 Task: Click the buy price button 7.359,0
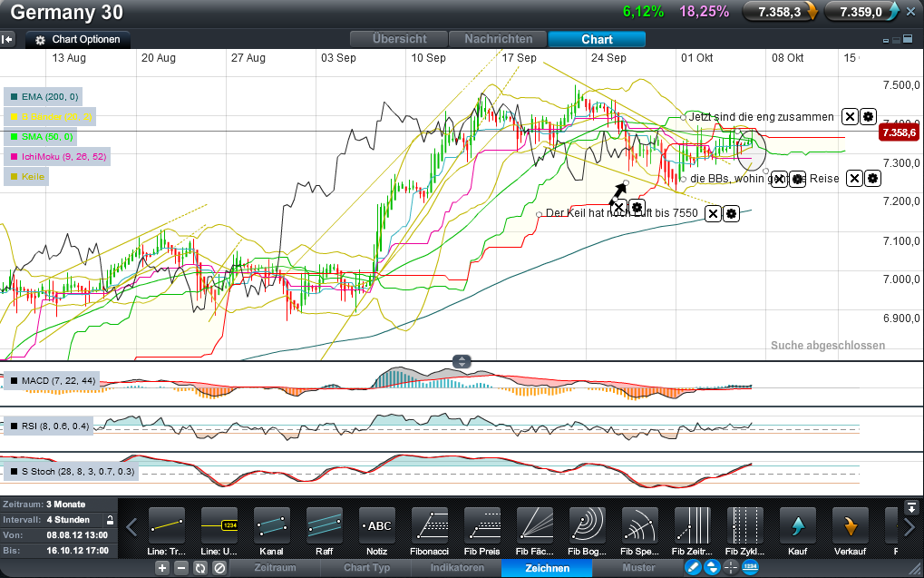[x=862, y=11]
